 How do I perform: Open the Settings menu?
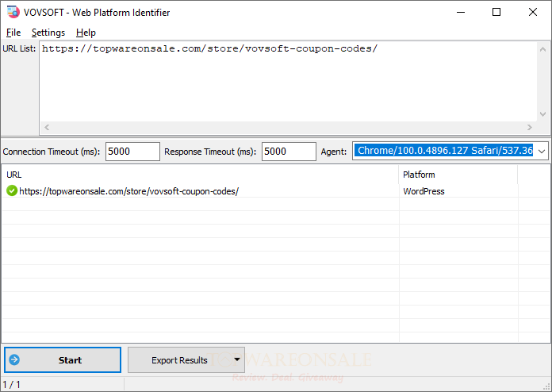(48, 33)
